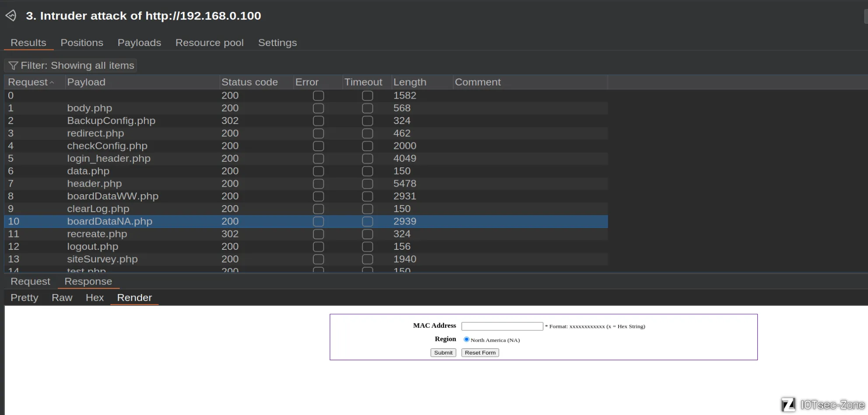This screenshot has height=415, width=868.
Task: Show the Raw response view
Action: coord(62,298)
